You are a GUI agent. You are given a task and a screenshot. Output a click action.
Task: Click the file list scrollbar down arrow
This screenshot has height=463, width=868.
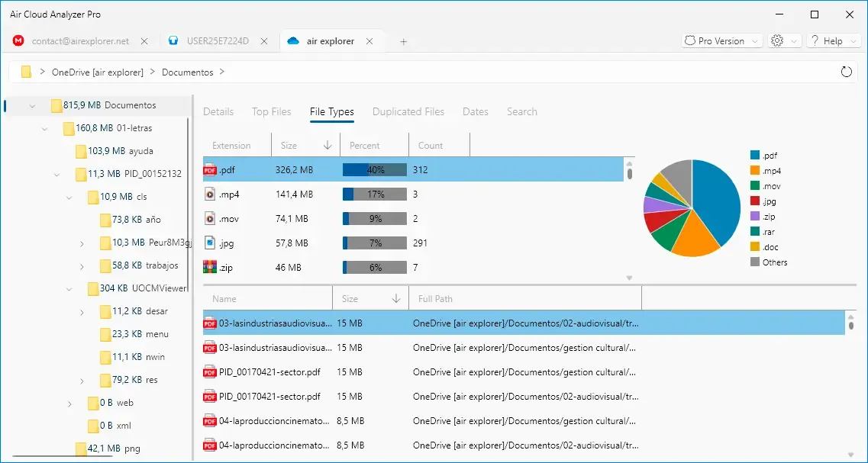(x=851, y=455)
